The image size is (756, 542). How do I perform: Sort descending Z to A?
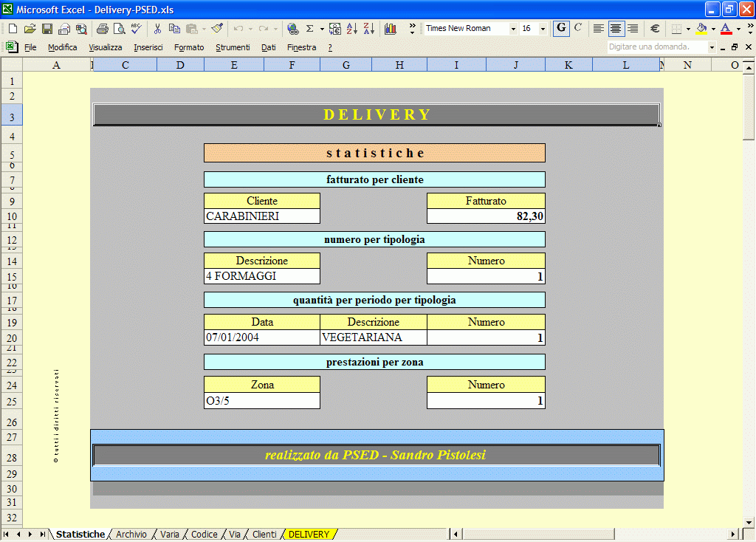369,29
